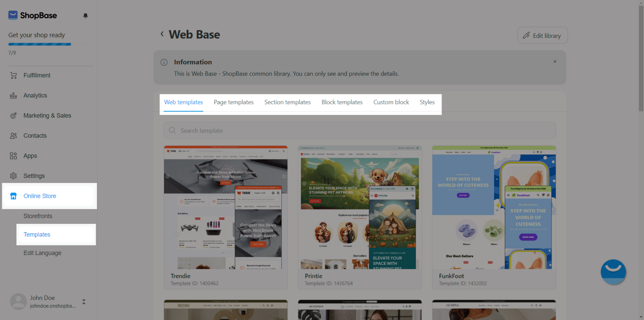Open the Templates submenu item
The image size is (644, 320).
point(56,234)
